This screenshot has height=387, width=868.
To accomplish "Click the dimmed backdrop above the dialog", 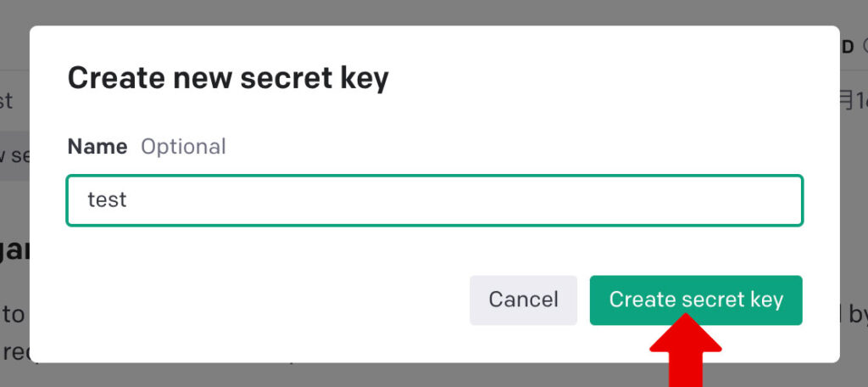I will [434, 12].
